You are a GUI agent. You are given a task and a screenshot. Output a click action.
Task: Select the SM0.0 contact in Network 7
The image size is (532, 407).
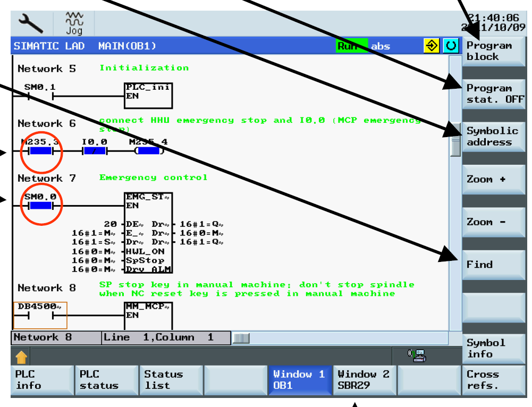pos(41,206)
